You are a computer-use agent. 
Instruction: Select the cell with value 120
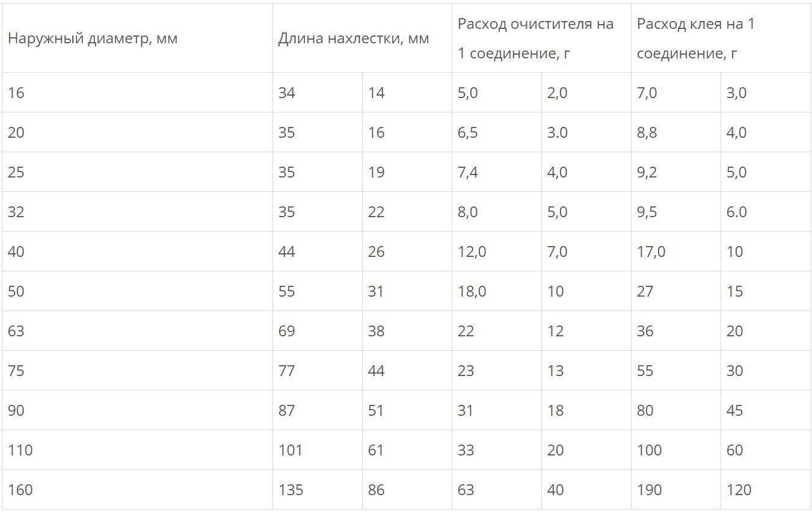pos(739,490)
